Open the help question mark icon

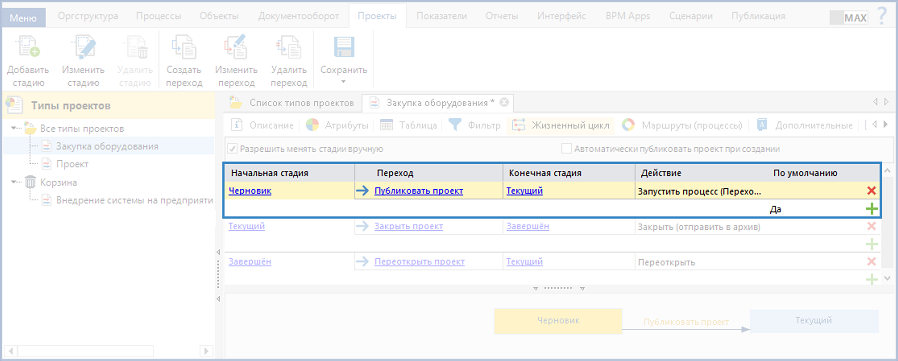(881, 16)
